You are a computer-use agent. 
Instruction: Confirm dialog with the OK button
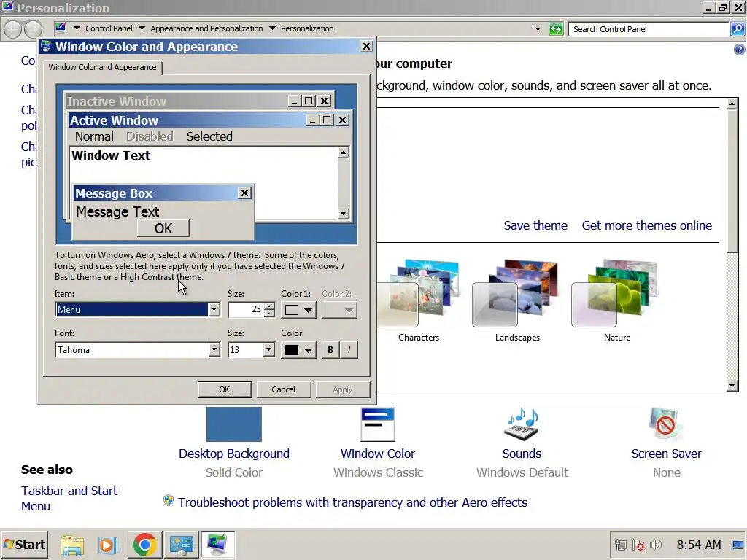click(225, 389)
